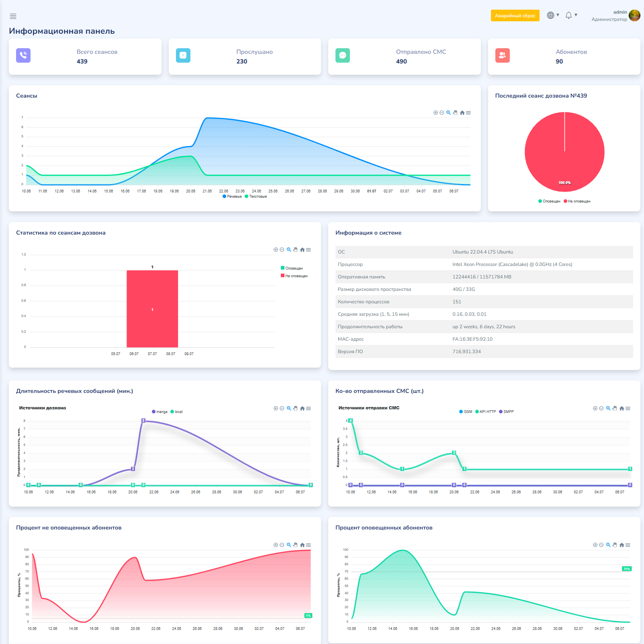Image resolution: width=644 pixels, height=644 pixels.
Task: Toggle Не оповещен in the bar chart legend
Action: 294,276
